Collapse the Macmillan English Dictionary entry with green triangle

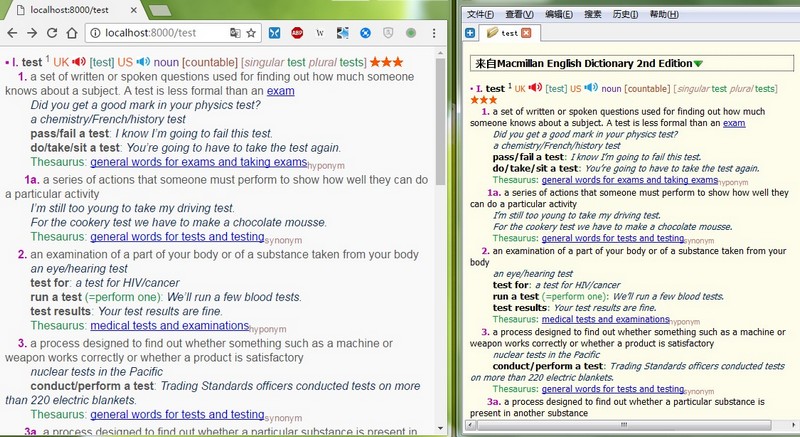click(698, 64)
